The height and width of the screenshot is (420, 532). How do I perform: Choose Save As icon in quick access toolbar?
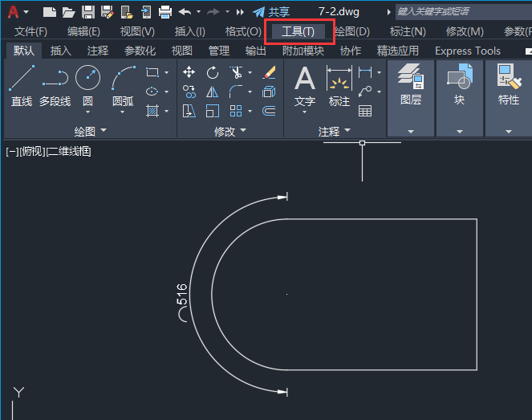(108, 12)
